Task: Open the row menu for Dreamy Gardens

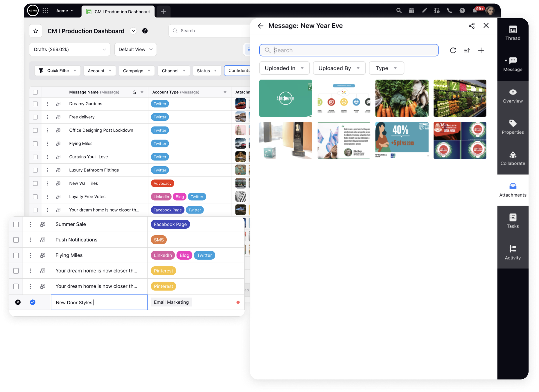Action: pos(48,104)
